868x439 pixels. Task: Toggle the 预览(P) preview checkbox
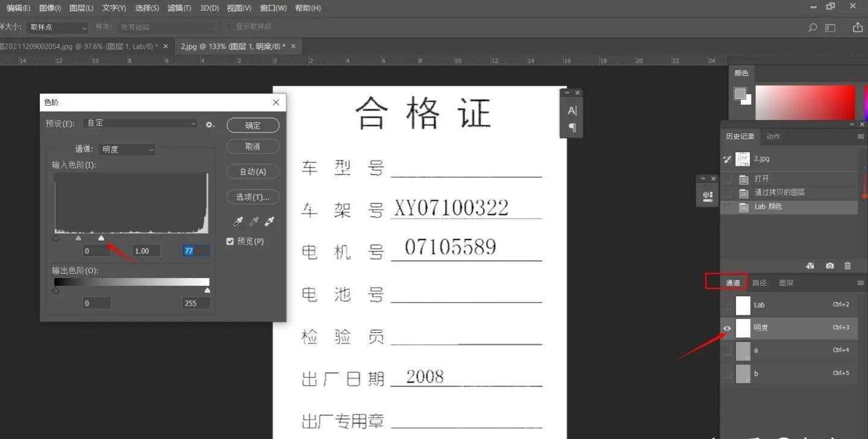tap(230, 241)
